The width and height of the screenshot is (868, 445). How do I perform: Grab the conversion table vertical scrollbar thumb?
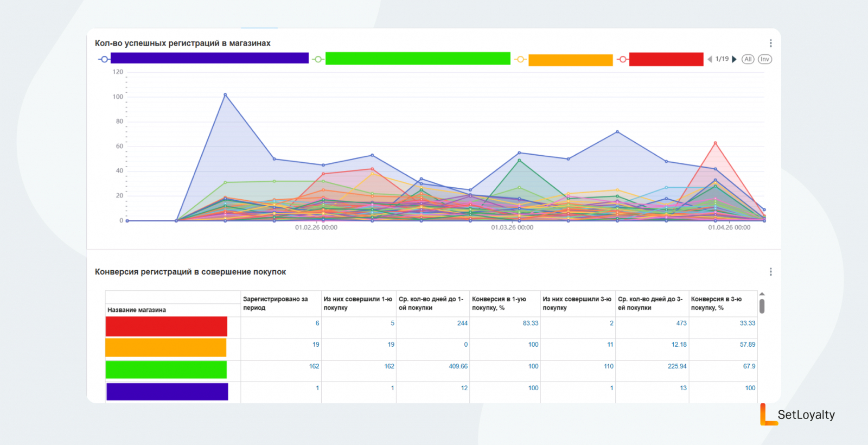[762, 306]
